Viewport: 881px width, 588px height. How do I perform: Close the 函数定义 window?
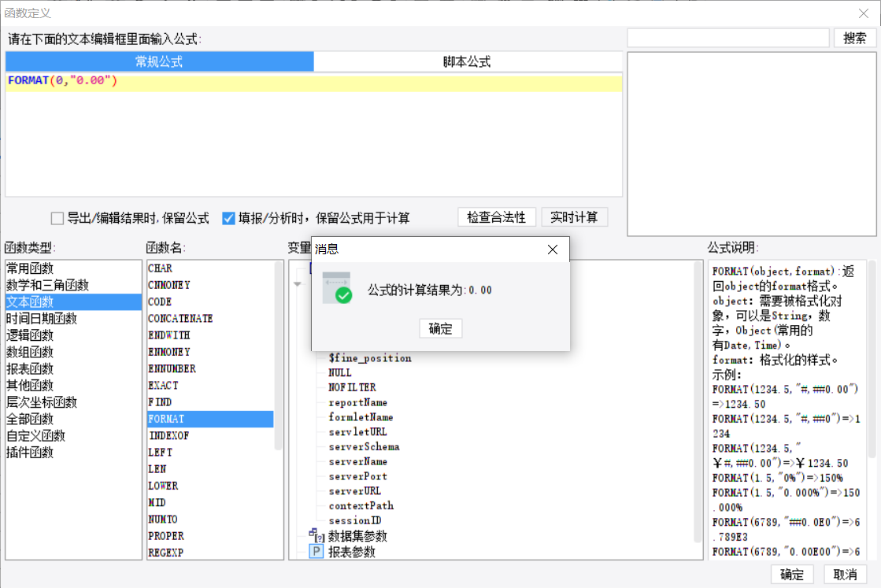[864, 13]
